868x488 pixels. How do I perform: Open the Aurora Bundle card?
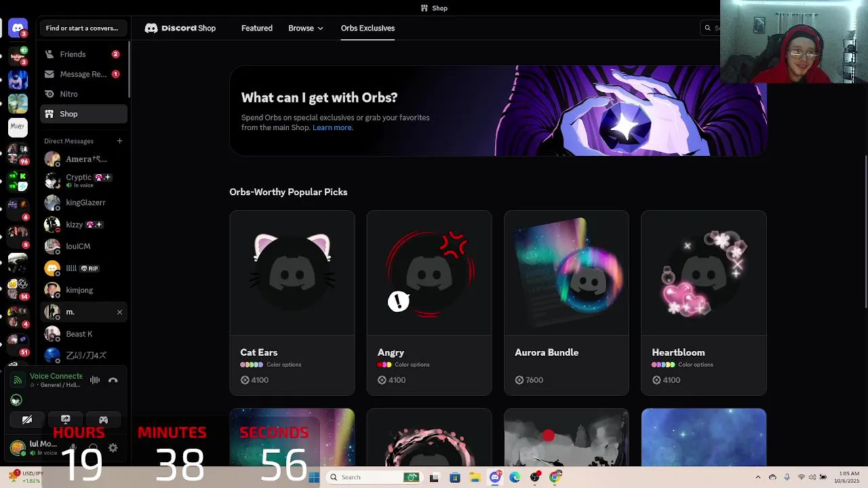coord(566,303)
